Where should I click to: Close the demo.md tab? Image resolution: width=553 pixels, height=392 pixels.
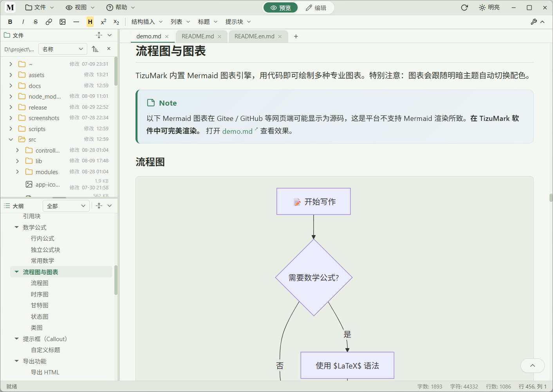tap(167, 36)
